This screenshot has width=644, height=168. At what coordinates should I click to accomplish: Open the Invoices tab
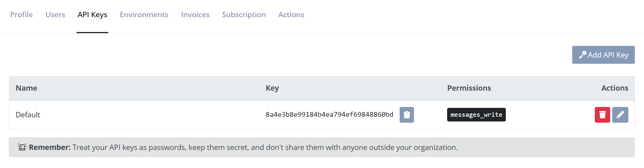tap(195, 15)
